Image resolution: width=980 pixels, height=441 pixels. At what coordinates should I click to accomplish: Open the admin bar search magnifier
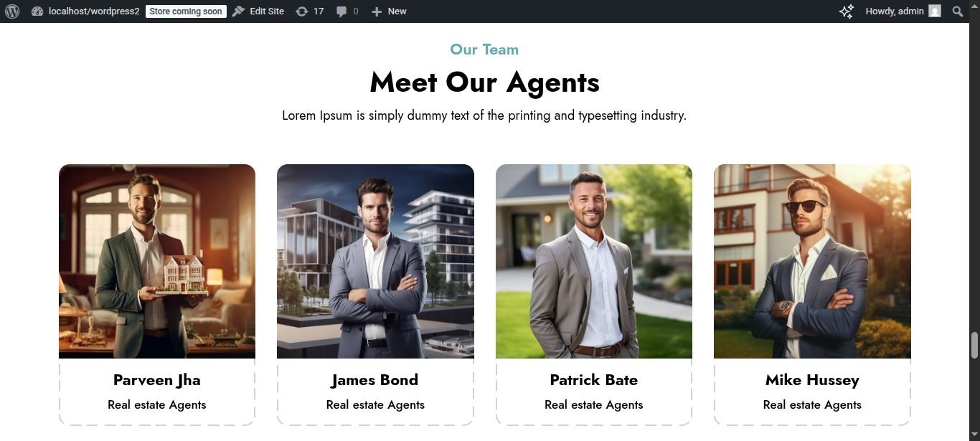[x=957, y=11]
